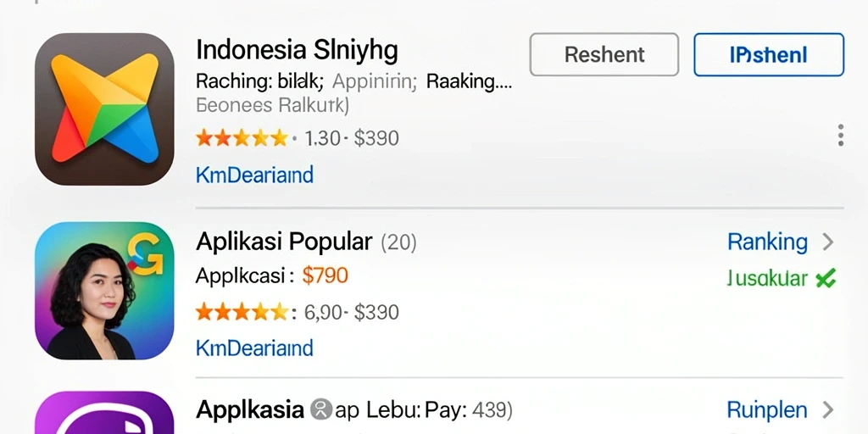Open the purple app icon at the bottom

[x=104, y=413]
